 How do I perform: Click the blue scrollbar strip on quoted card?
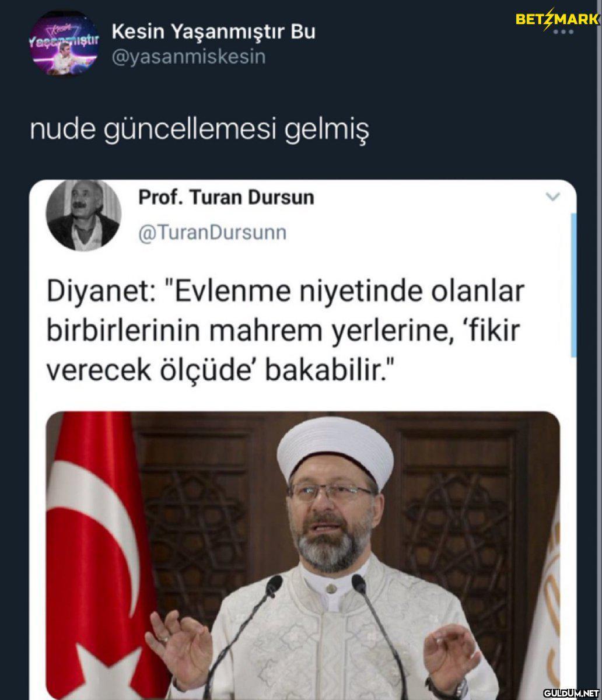click(574, 285)
